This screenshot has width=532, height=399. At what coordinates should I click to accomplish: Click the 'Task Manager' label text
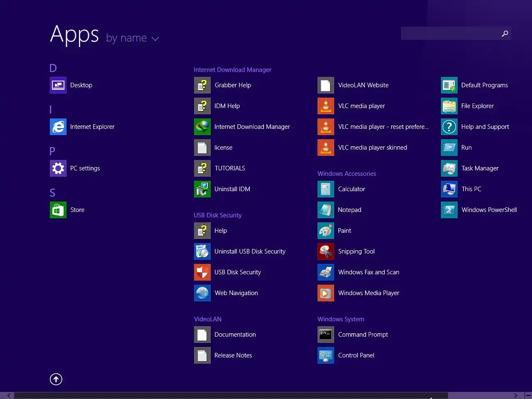(480, 168)
